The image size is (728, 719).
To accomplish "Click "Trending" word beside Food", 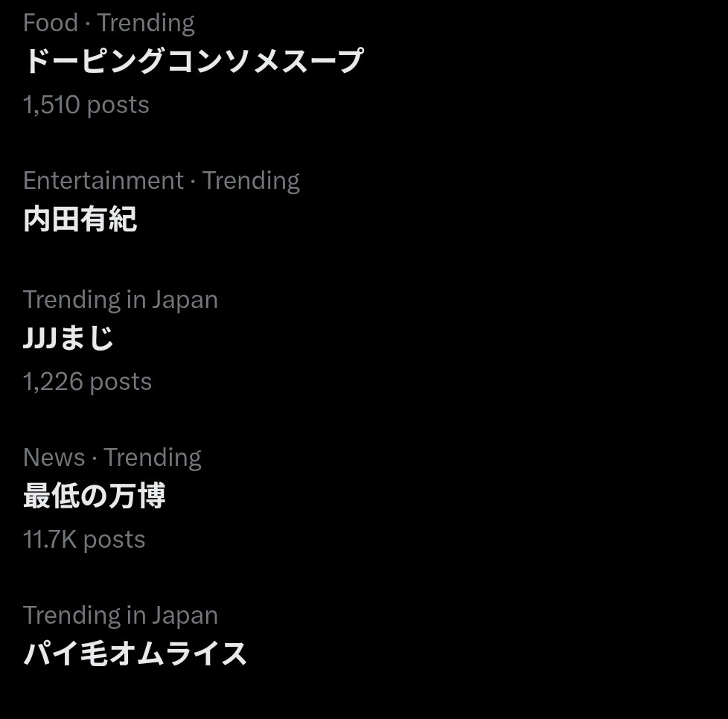I will coord(146,24).
